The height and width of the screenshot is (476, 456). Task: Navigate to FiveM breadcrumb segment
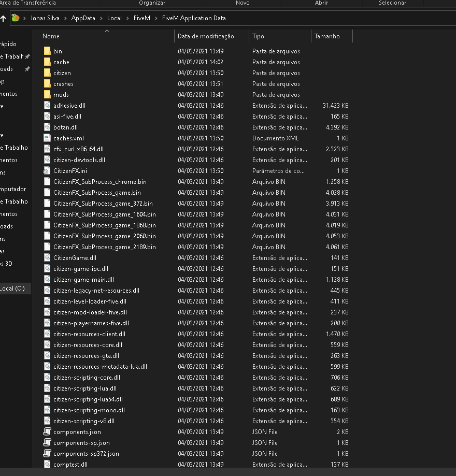point(141,18)
